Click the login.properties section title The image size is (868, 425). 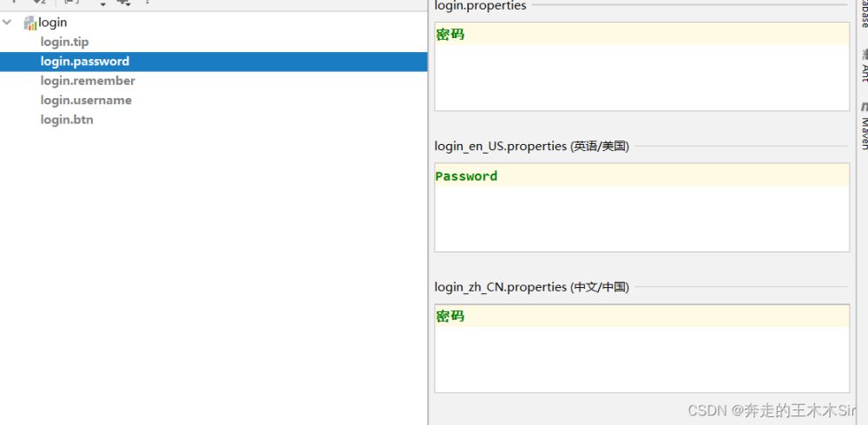point(480,6)
